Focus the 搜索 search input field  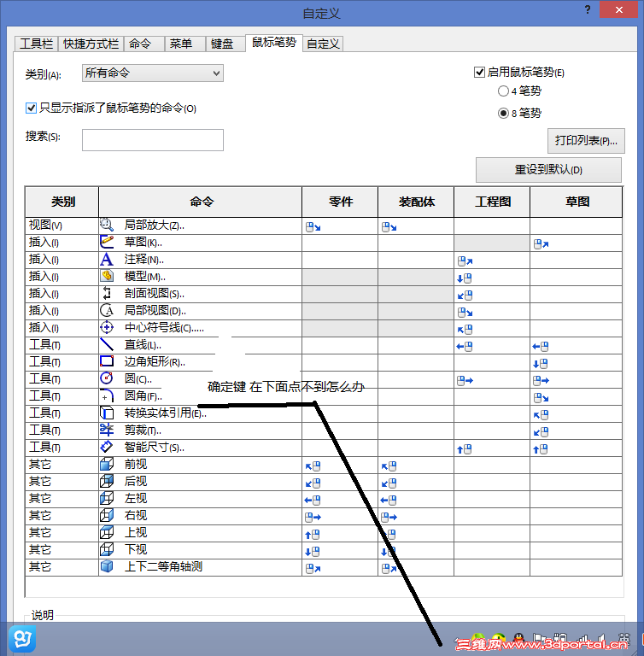click(x=153, y=140)
